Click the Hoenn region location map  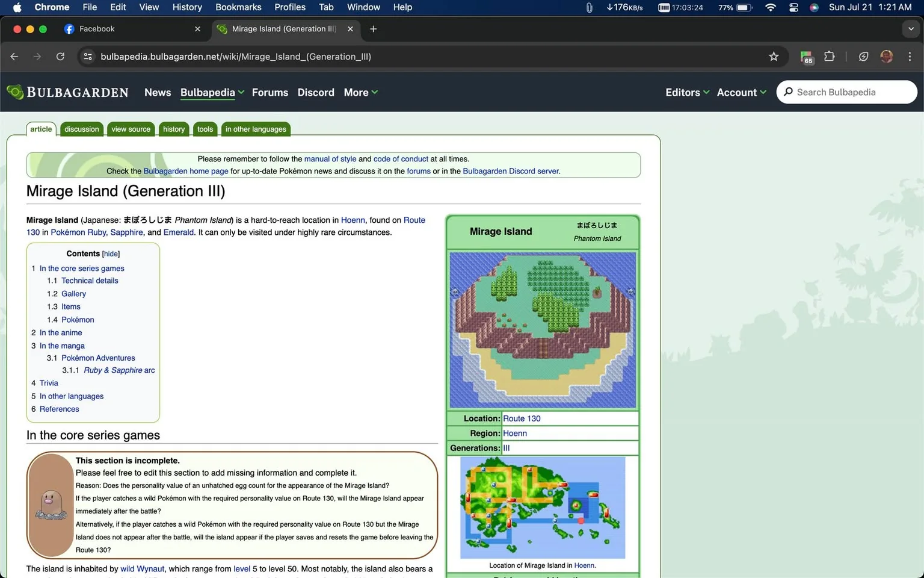(543, 508)
